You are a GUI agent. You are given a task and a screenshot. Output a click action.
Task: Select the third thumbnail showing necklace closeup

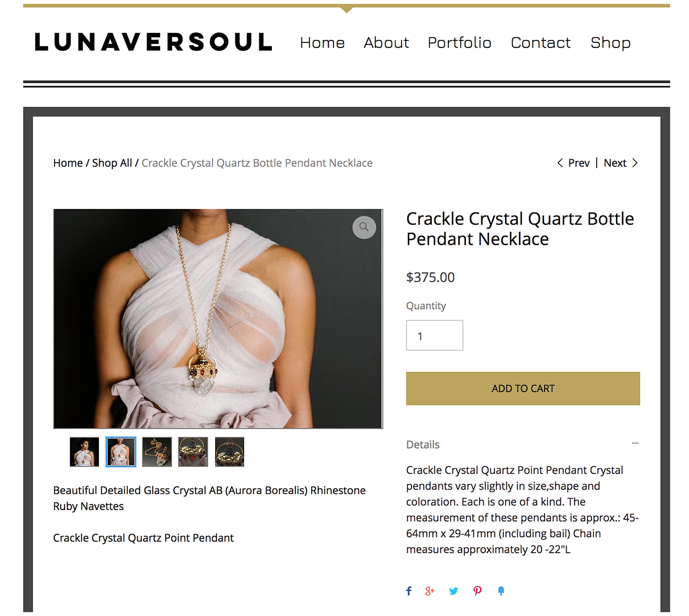[x=157, y=452]
